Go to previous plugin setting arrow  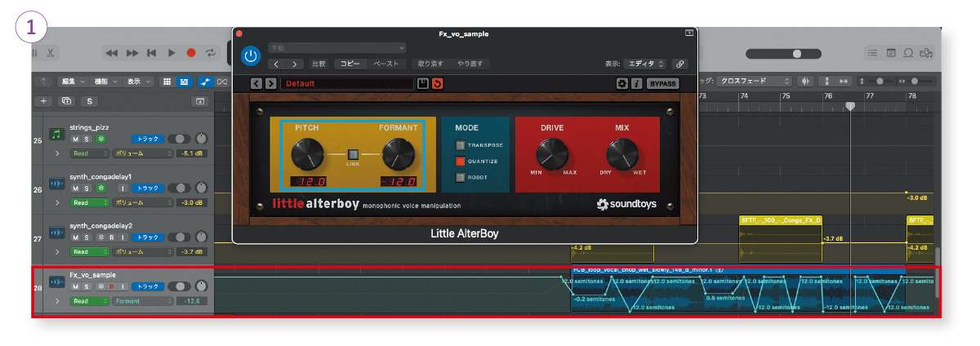[277, 63]
